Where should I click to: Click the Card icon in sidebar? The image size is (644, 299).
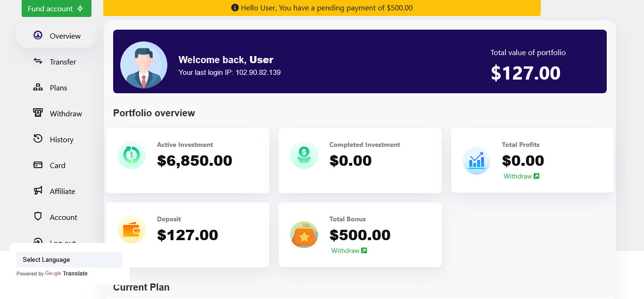pos(38,165)
